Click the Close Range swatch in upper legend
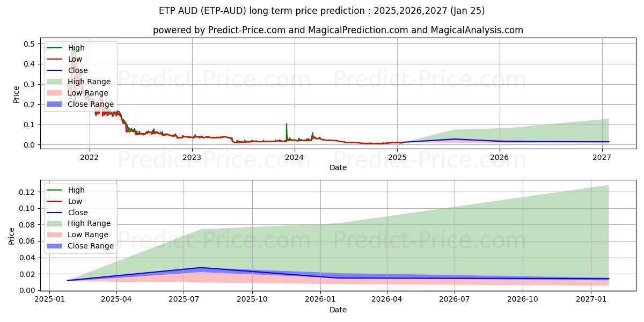 point(55,104)
